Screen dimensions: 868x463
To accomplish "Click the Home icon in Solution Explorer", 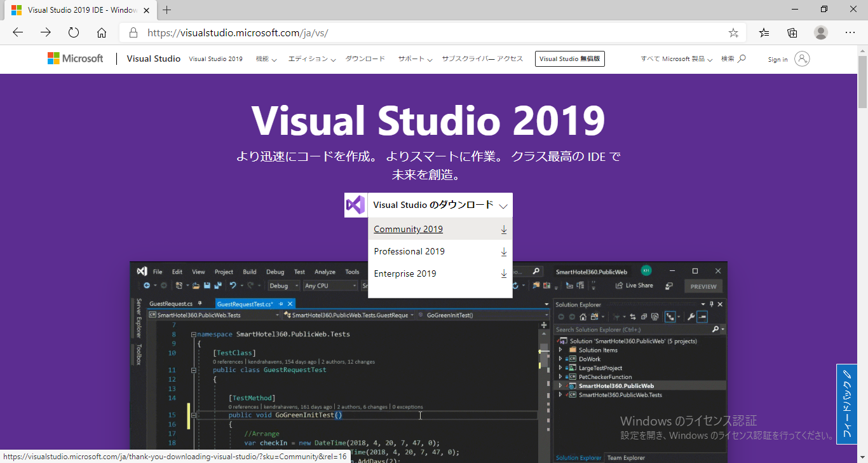I will coord(583,317).
